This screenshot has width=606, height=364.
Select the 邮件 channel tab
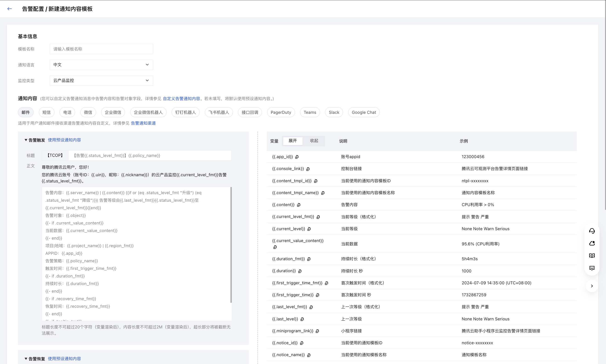(x=25, y=112)
